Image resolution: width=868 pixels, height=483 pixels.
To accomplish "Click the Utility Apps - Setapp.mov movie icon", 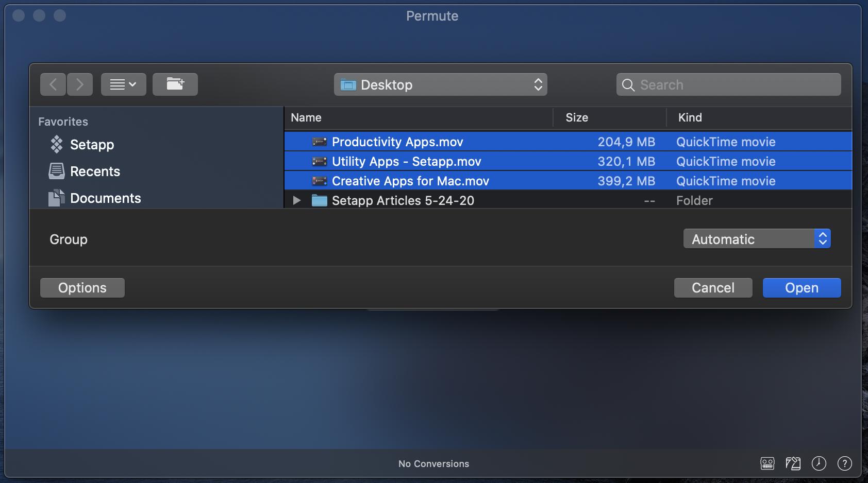I will (x=320, y=161).
